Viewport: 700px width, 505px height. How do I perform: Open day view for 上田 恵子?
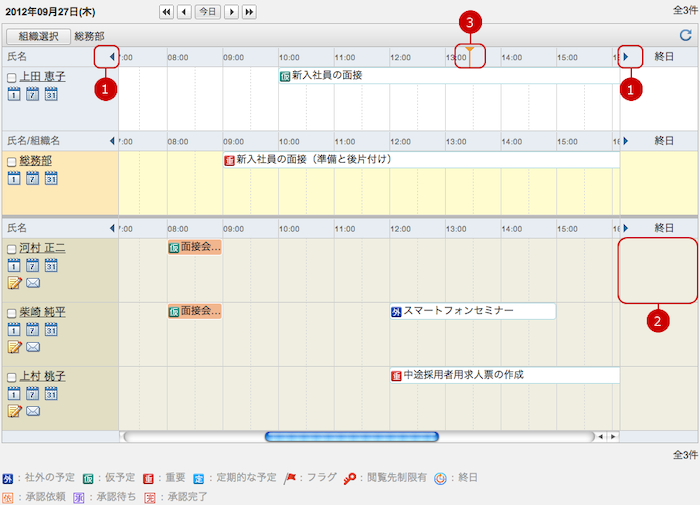pos(14,94)
